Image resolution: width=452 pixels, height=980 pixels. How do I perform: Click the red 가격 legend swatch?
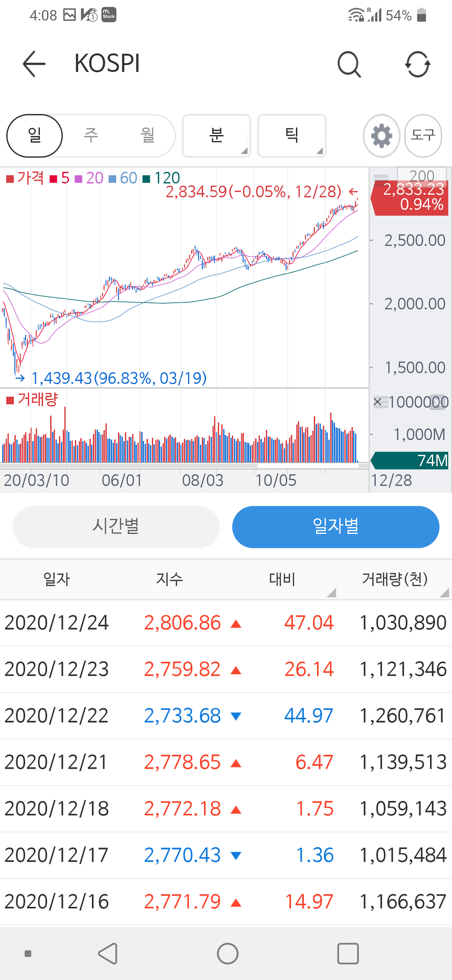10,179
